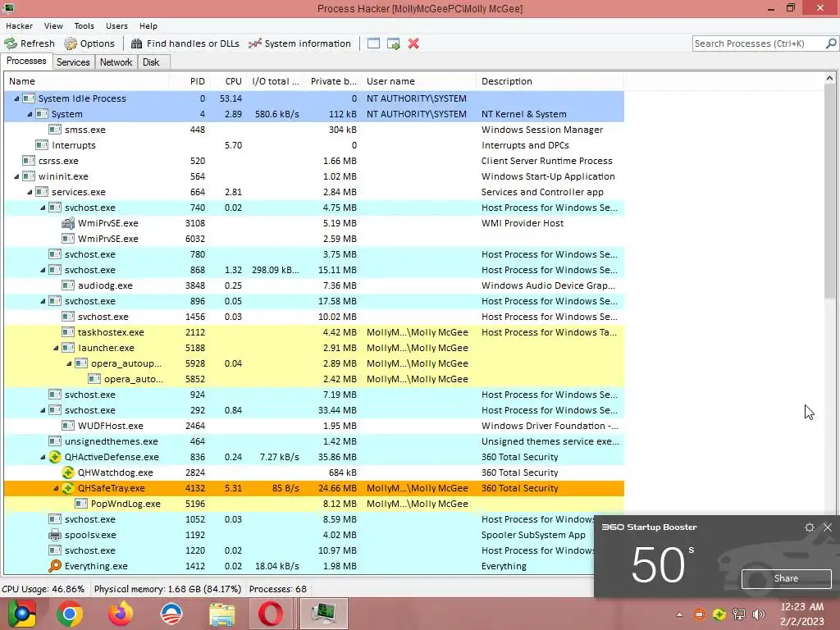840x630 pixels.
Task: Sort by the CPU column header
Action: click(x=229, y=81)
